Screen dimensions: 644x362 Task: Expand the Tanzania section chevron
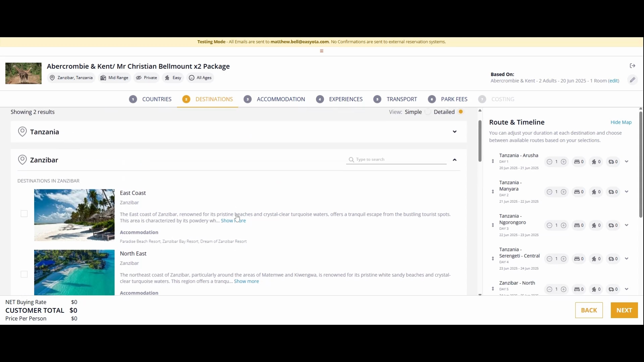click(455, 132)
